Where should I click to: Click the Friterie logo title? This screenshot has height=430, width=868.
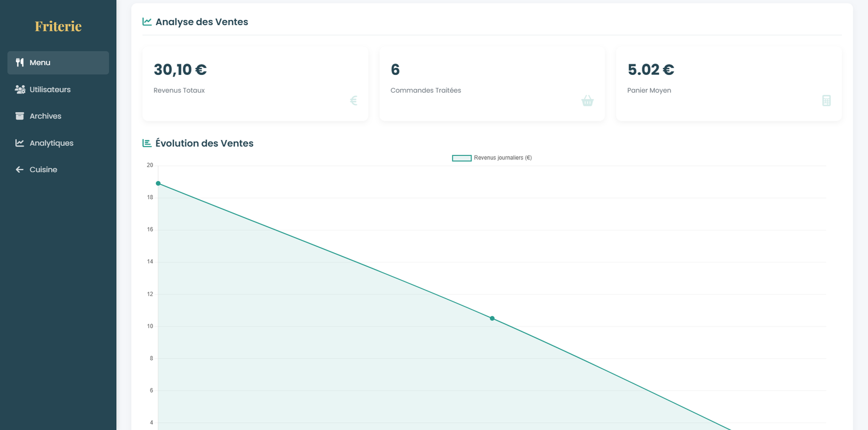tap(58, 26)
